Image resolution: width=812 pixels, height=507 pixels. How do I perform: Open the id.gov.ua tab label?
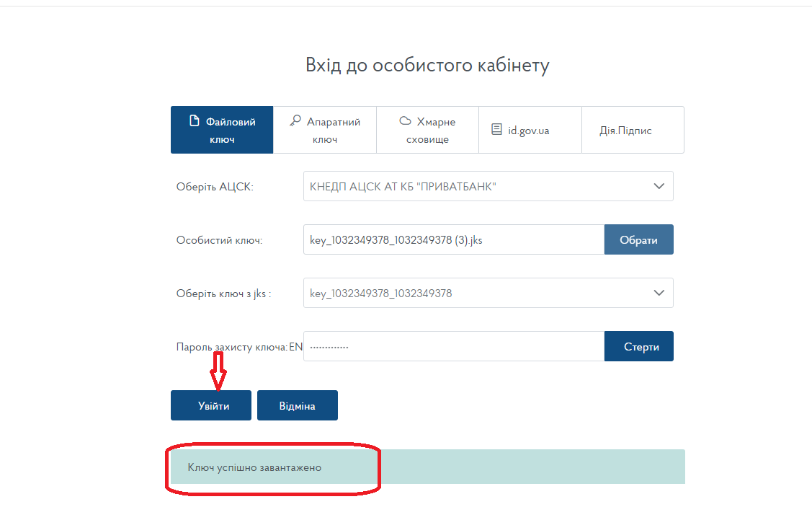529,131
